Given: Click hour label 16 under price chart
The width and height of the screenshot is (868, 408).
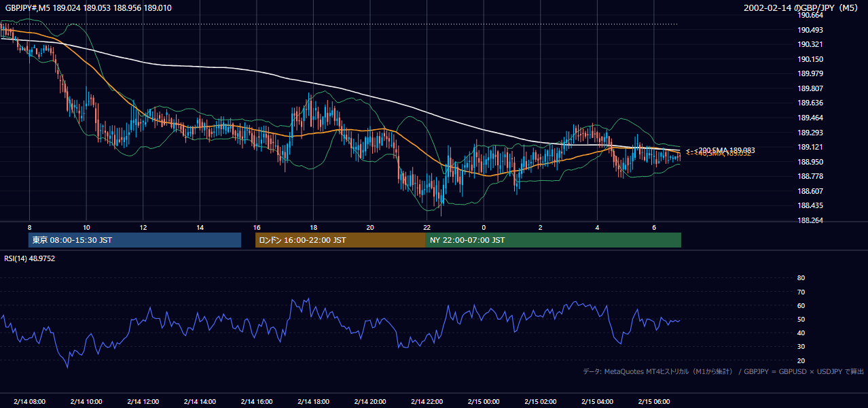Looking at the screenshot, I should pyautogui.click(x=257, y=227).
